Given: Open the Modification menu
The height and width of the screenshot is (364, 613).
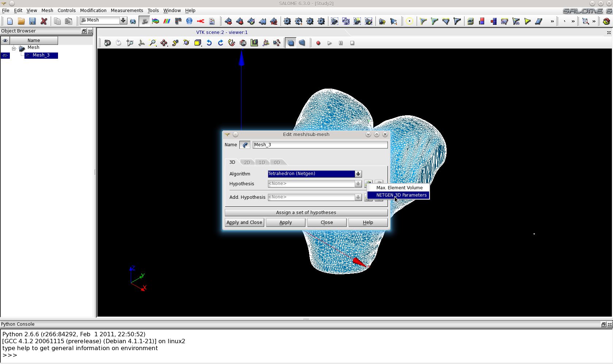Looking at the screenshot, I should (93, 11).
